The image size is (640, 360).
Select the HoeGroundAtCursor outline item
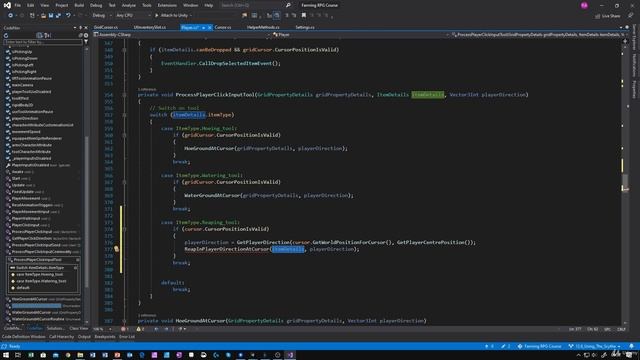click(29, 299)
